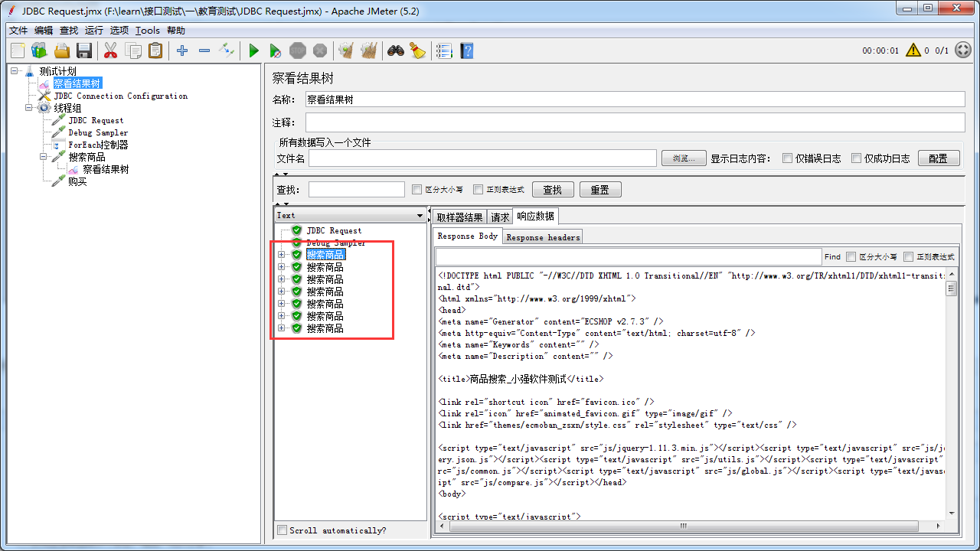Viewport: 980px width, 551px height.
Task: Click the 配置 button
Action: click(938, 158)
